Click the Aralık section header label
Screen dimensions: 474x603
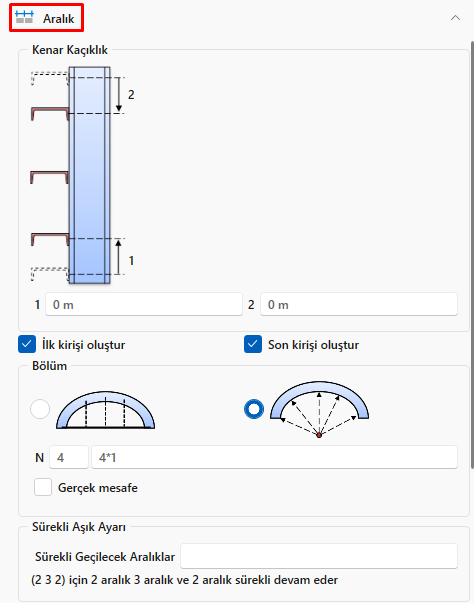click(x=58, y=18)
